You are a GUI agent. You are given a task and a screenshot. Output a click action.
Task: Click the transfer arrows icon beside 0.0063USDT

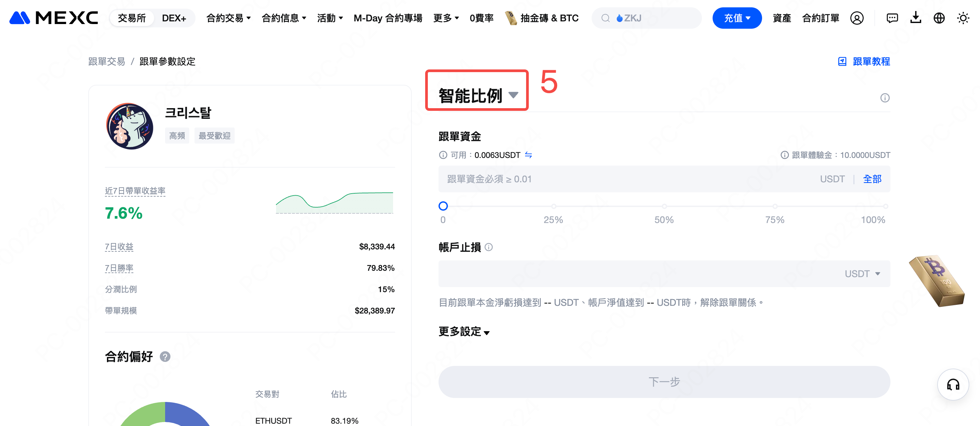(528, 155)
